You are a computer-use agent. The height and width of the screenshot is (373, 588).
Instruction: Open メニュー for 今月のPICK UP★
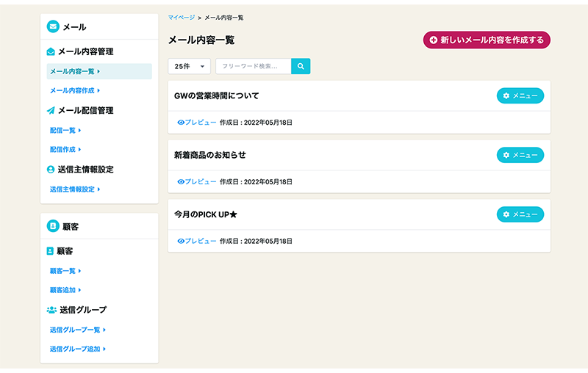[520, 214]
